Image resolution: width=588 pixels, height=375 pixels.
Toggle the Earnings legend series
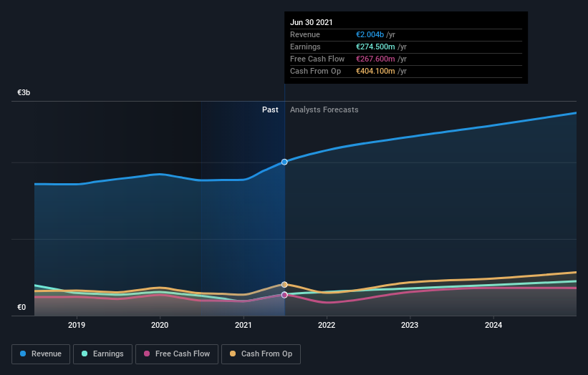[102, 354]
